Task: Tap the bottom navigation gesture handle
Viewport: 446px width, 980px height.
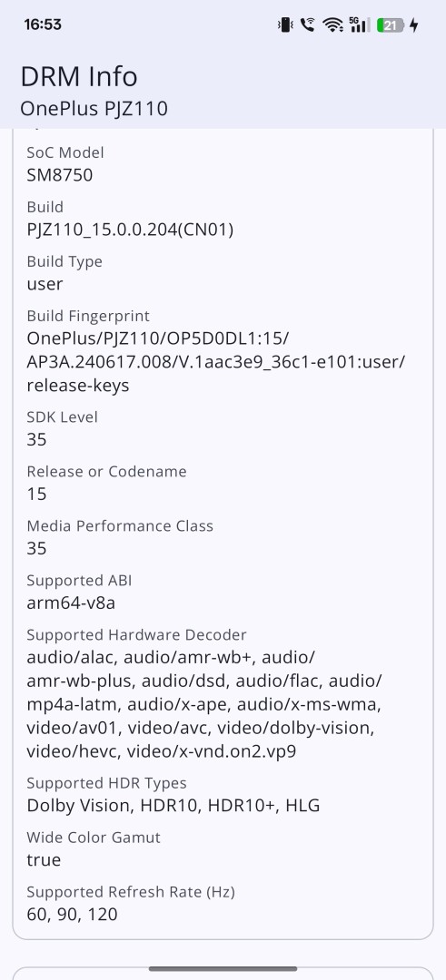Action: click(x=223, y=969)
